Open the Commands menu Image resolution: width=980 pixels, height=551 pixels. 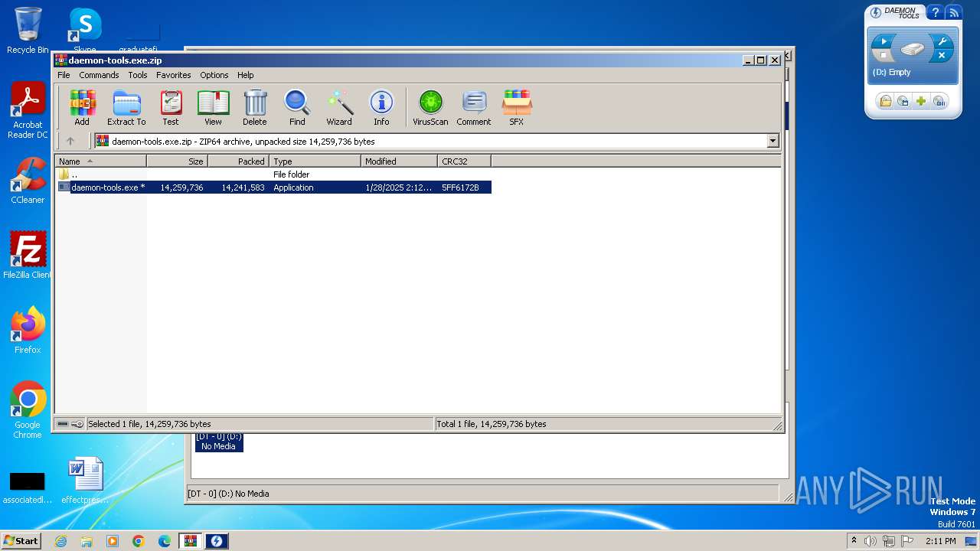(x=99, y=75)
